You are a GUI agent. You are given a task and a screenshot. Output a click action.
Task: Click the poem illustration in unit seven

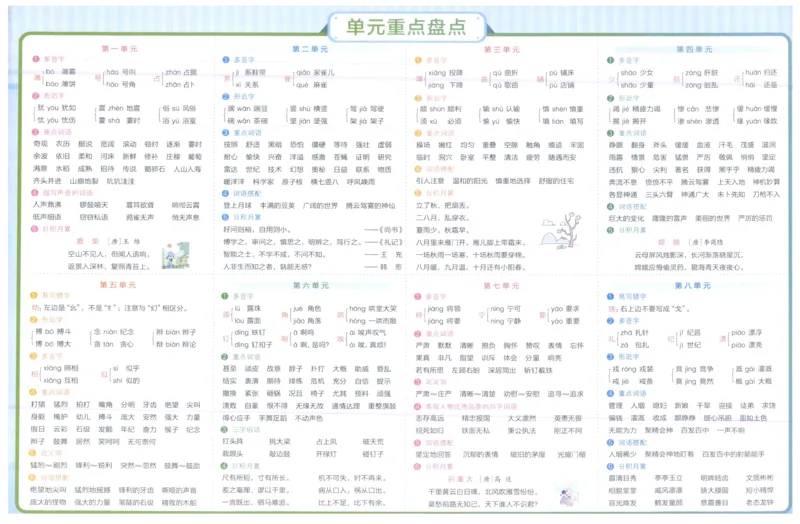coord(567,496)
